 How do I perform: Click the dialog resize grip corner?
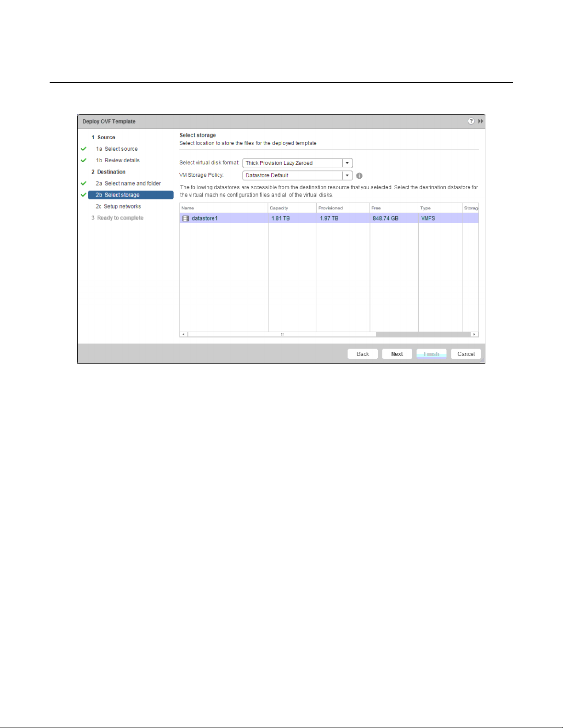[x=482, y=361]
